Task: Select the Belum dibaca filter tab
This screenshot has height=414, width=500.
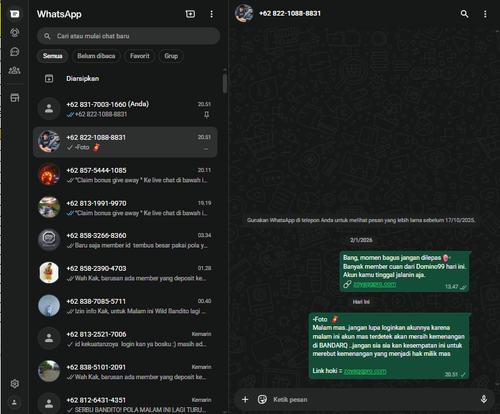Action: click(96, 56)
